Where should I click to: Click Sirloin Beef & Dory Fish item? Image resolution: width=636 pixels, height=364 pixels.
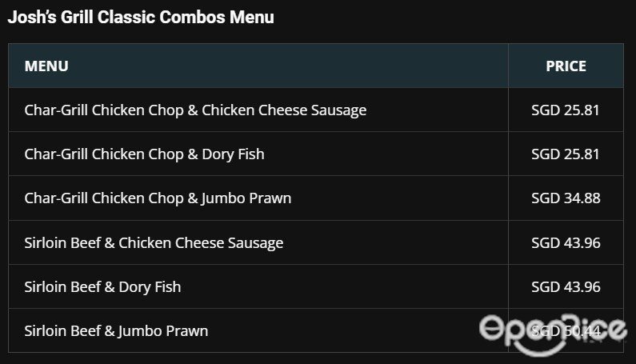pos(102,287)
